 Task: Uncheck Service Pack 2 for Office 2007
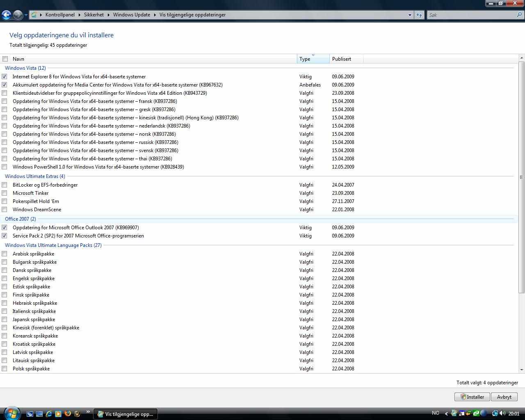pos(5,236)
